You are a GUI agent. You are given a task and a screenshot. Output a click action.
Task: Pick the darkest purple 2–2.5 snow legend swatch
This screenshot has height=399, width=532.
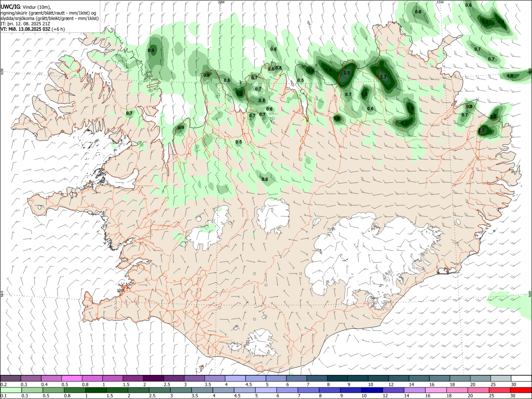tap(153, 378)
